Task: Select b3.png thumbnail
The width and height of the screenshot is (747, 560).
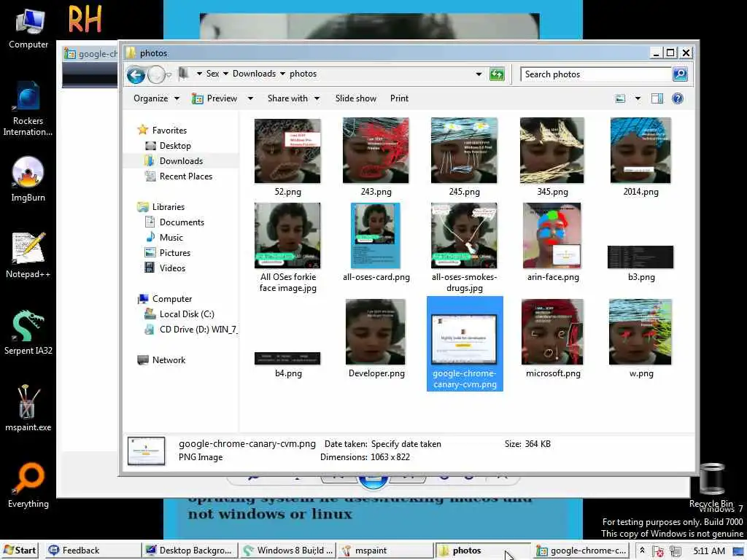Action: pos(640,257)
